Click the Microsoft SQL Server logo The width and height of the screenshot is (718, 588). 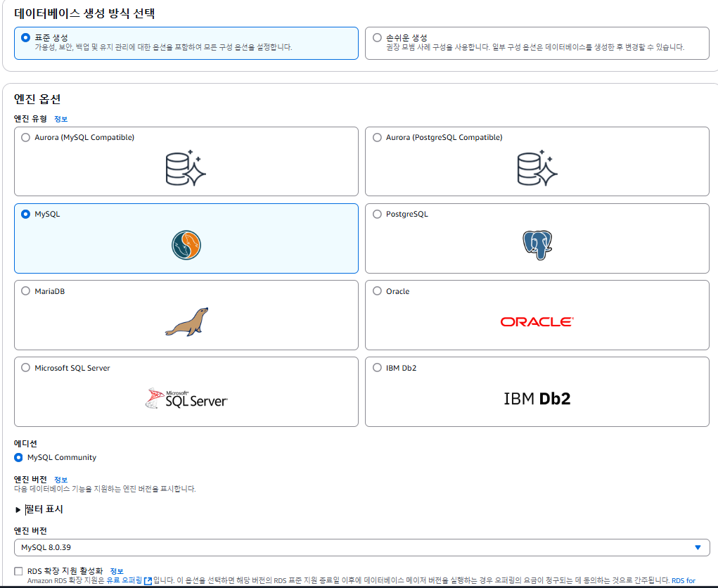point(186,398)
